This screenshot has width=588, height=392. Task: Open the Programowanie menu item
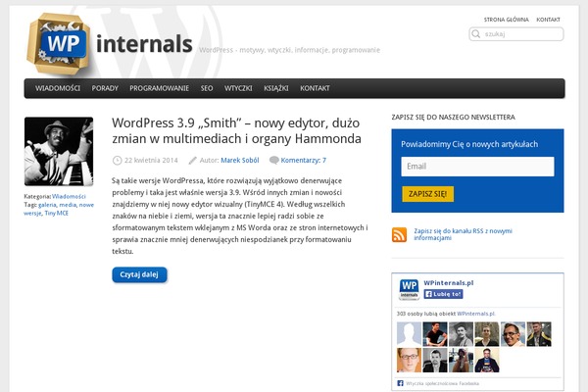point(160,88)
